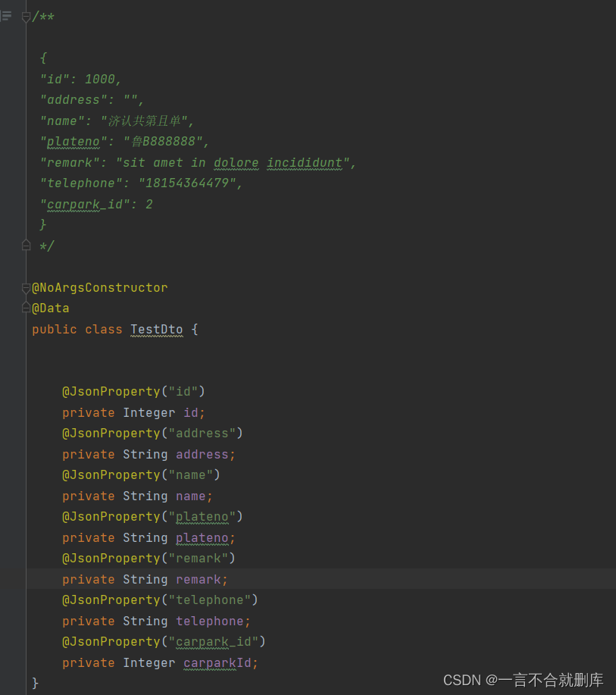Click @JsonProperty("id") annotation
This screenshot has width=616, height=695.
pos(133,391)
